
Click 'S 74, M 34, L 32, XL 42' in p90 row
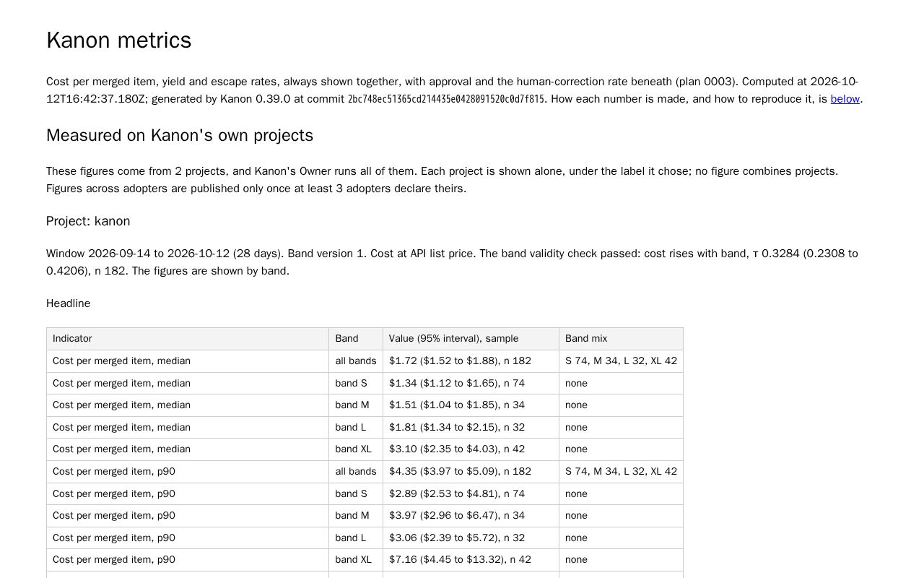621,472
